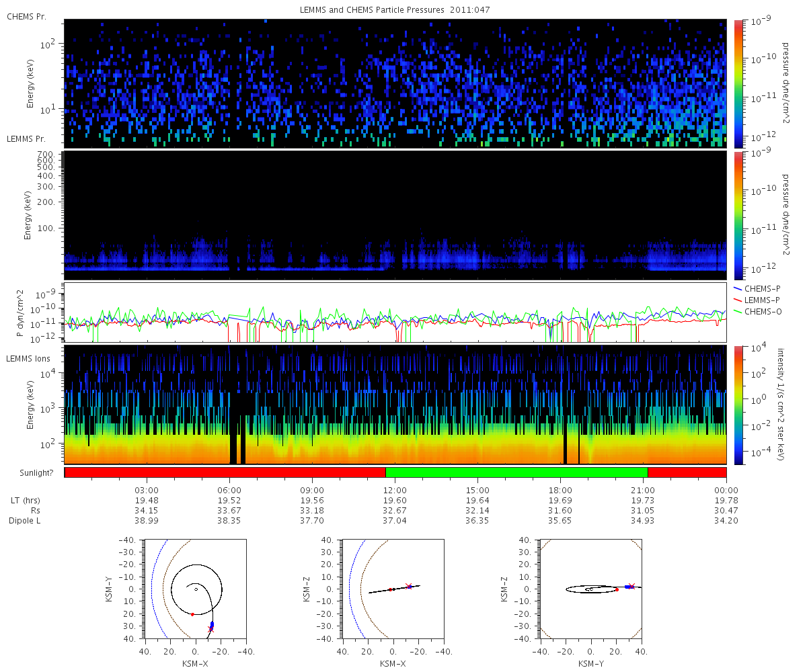Click the KSM-Y versus KSM-Z orbit plot
Viewport: 807px width, 672px height.
590,589
